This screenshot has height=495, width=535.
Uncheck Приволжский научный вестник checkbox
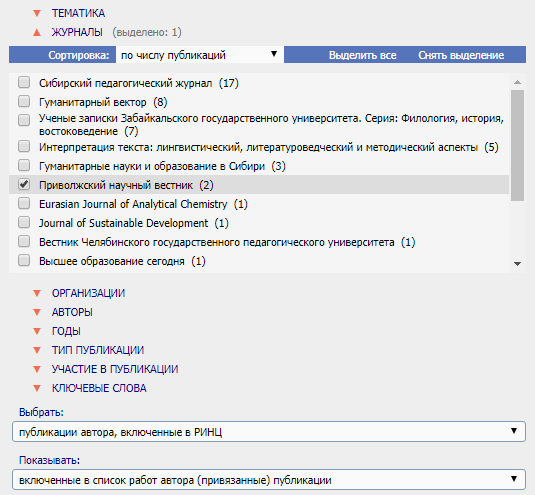[24, 184]
